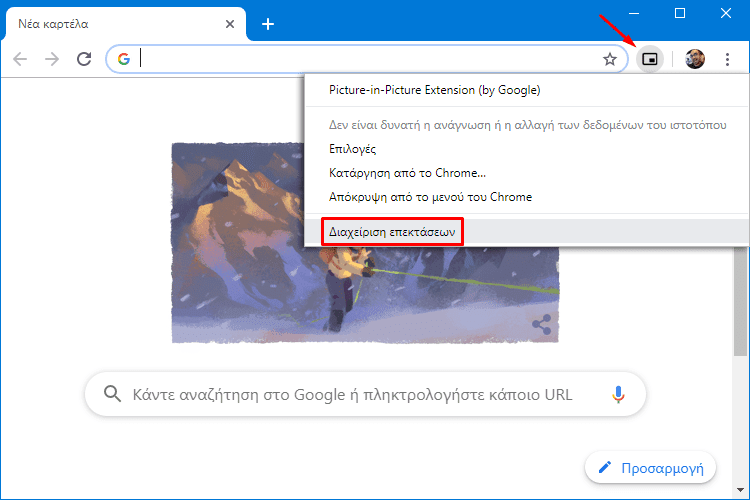Reload the current page
Image resolution: width=750 pixels, height=500 pixels.
point(84,59)
